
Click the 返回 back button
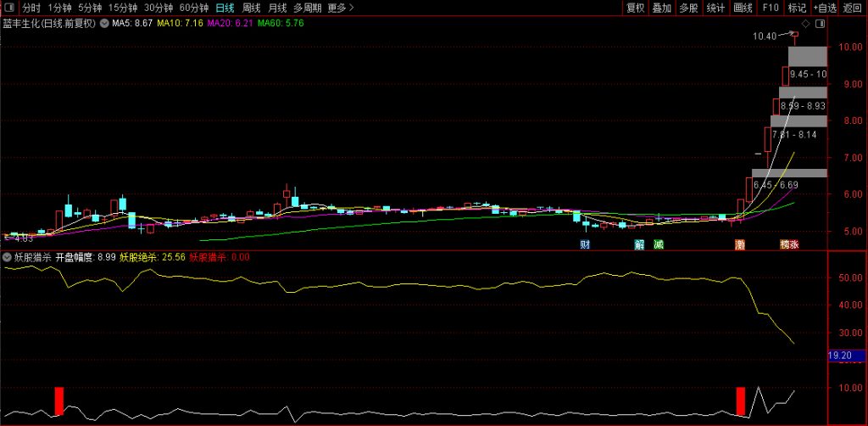pyautogui.click(x=853, y=8)
